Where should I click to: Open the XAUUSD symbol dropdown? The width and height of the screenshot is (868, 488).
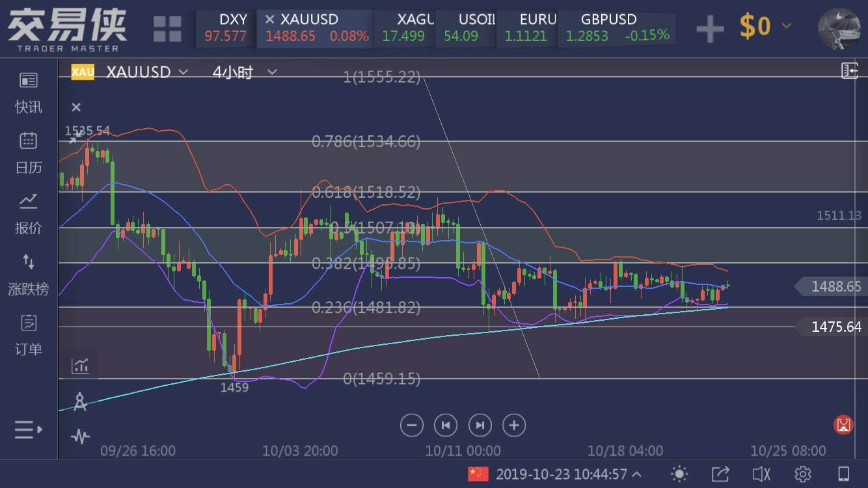146,72
